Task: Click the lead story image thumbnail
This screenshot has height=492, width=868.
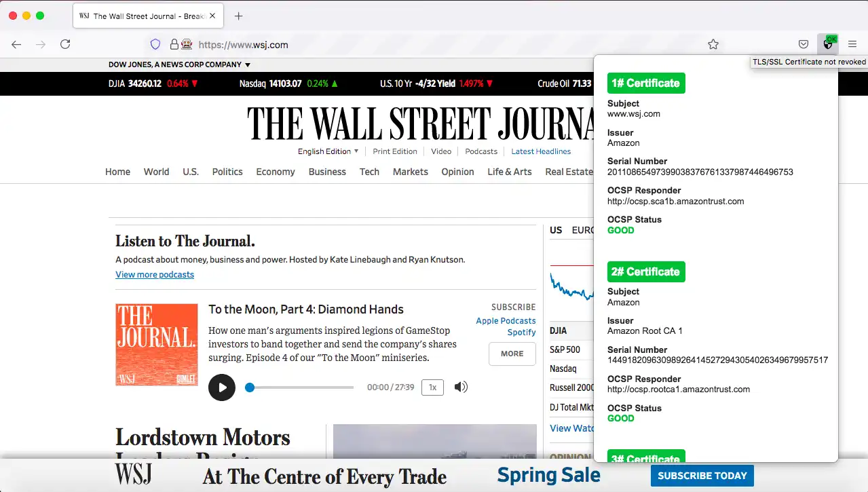Action: (x=434, y=441)
